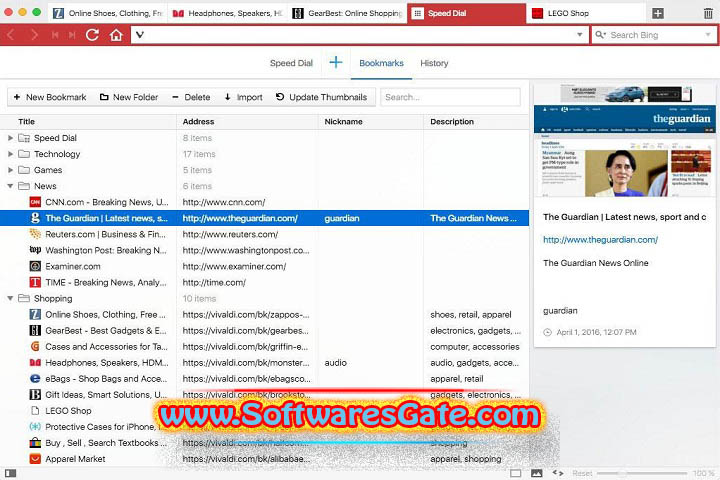Open tab tiling option in status bar
720x480 pixels.
[516, 473]
